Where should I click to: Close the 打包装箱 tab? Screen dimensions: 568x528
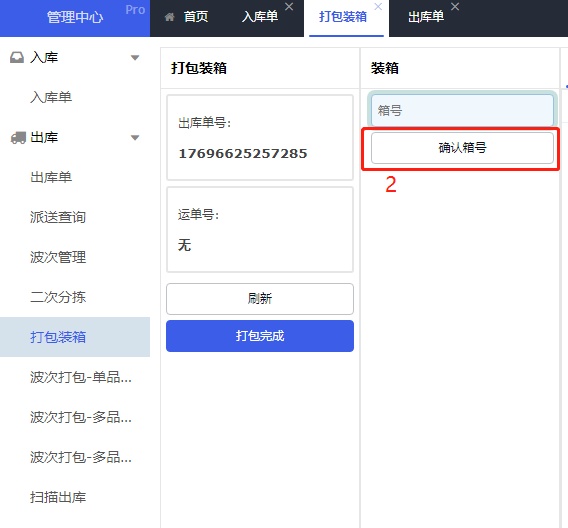[378, 7]
